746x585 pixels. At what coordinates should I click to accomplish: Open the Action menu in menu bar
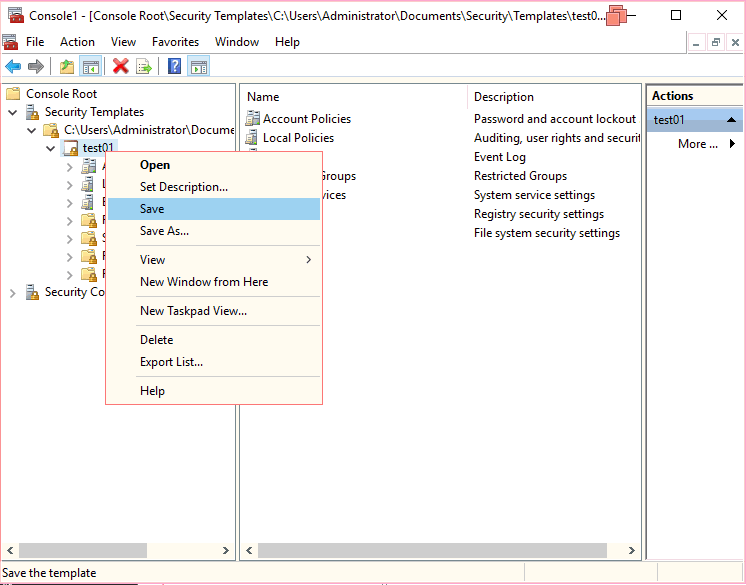point(77,42)
